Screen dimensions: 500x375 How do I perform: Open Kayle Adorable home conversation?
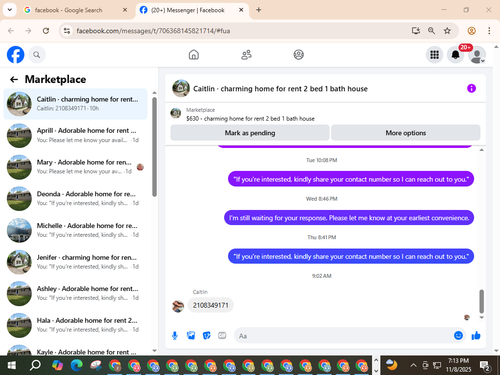pos(75,349)
